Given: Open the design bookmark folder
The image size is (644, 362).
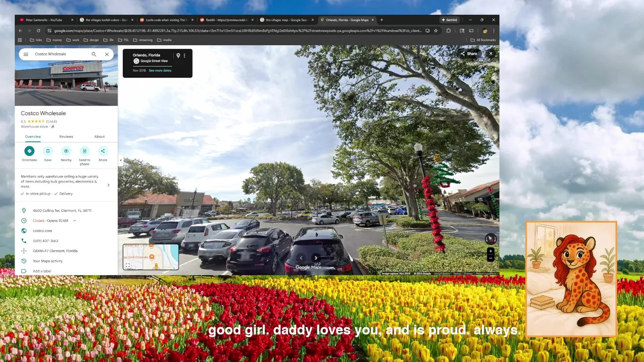Looking at the screenshot, I should [x=92, y=40].
